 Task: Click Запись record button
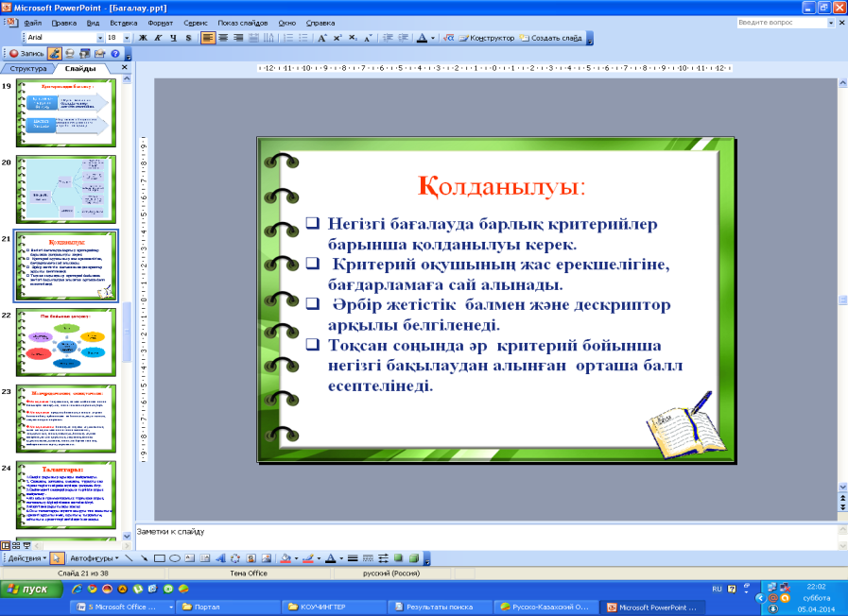pyautogui.click(x=26, y=54)
